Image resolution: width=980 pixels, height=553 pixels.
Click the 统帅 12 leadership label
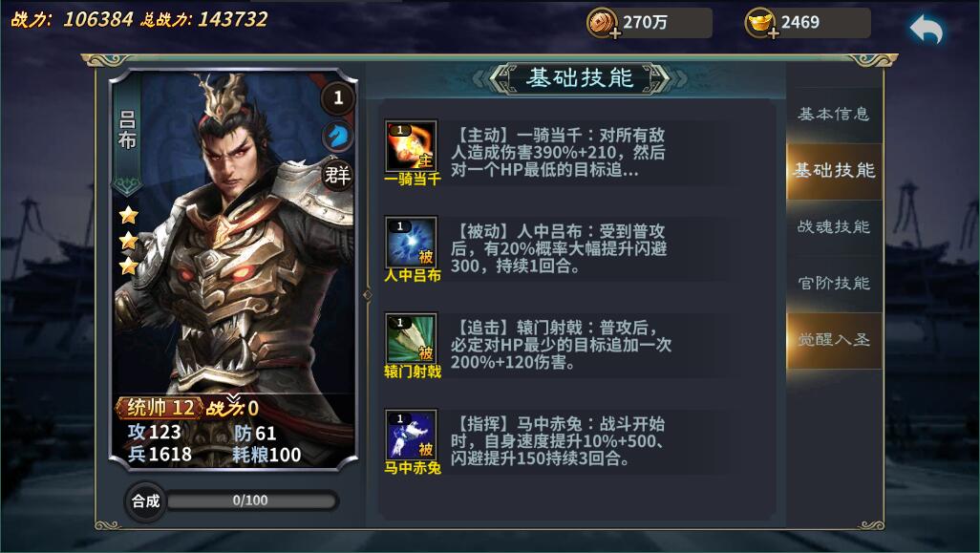point(160,408)
